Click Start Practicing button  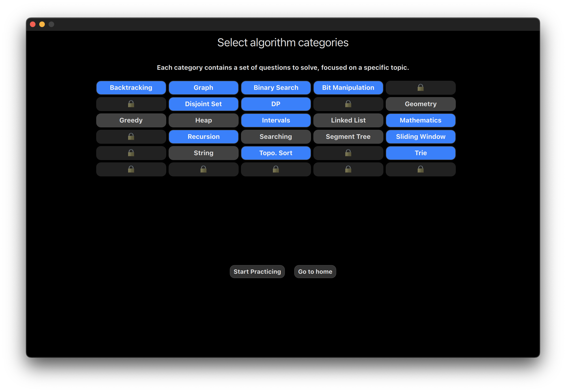(x=257, y=272)
